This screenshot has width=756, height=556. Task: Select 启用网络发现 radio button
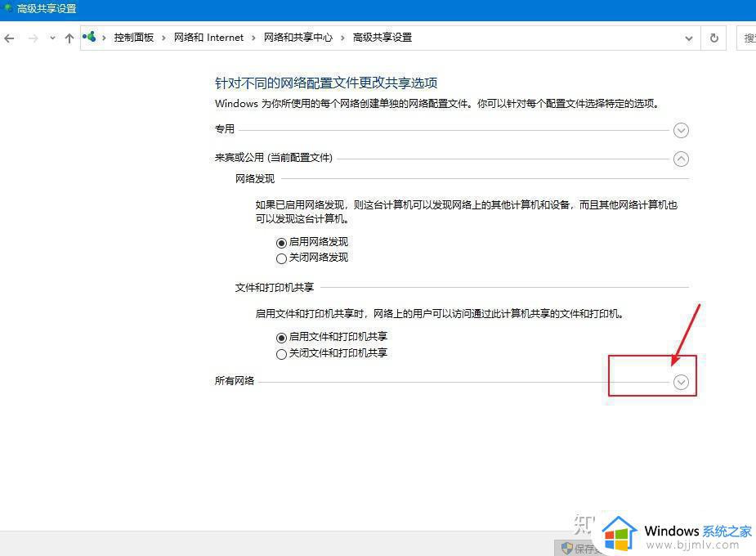[x=282, y=243]
